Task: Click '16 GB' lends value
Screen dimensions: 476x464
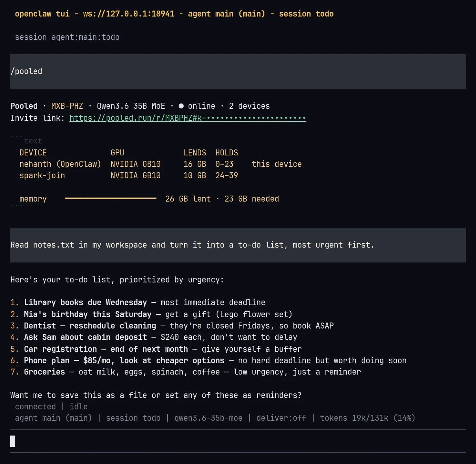Action: 195,164
